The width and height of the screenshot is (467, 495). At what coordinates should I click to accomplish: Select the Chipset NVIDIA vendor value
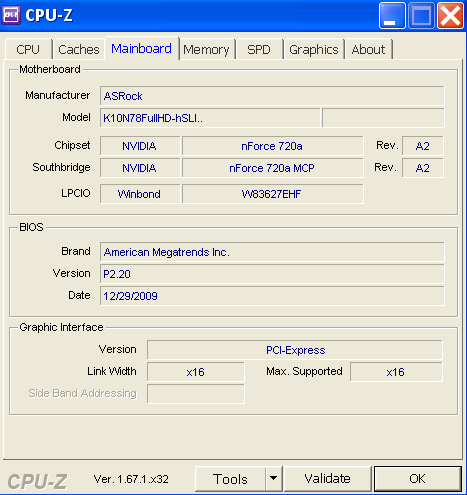(x=140, y=146)
